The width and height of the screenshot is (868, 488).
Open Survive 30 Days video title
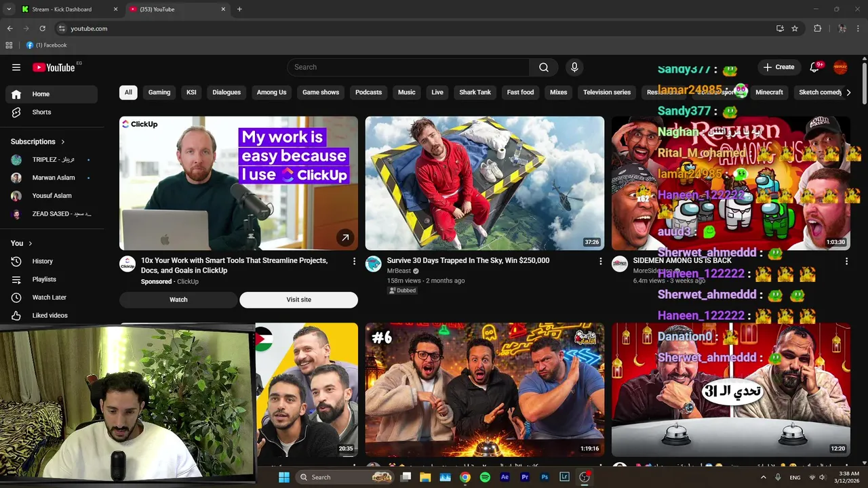468,260
